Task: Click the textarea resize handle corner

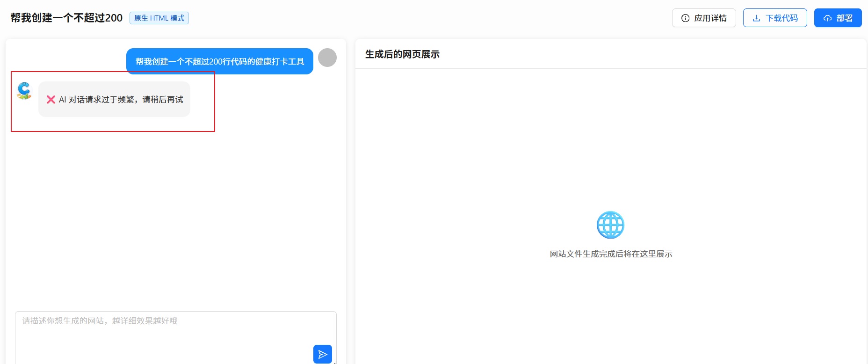Action: pyautogui.click(x=334, y=363)
